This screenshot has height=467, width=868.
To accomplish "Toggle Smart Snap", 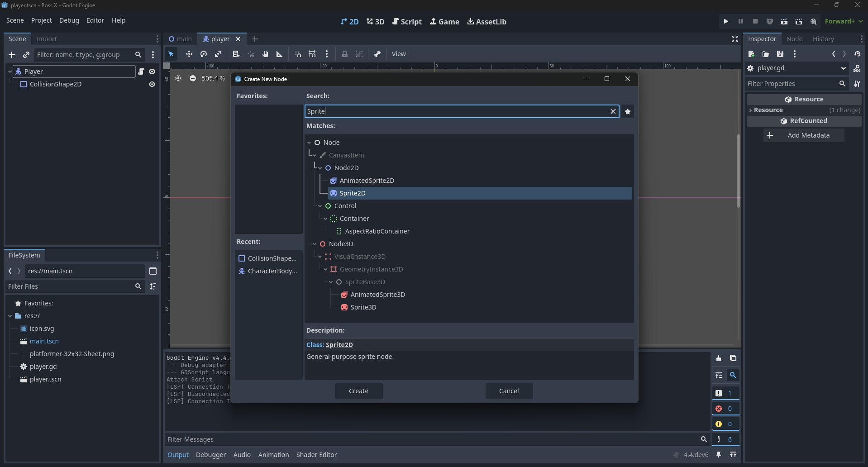I will [x=298, y=54].
